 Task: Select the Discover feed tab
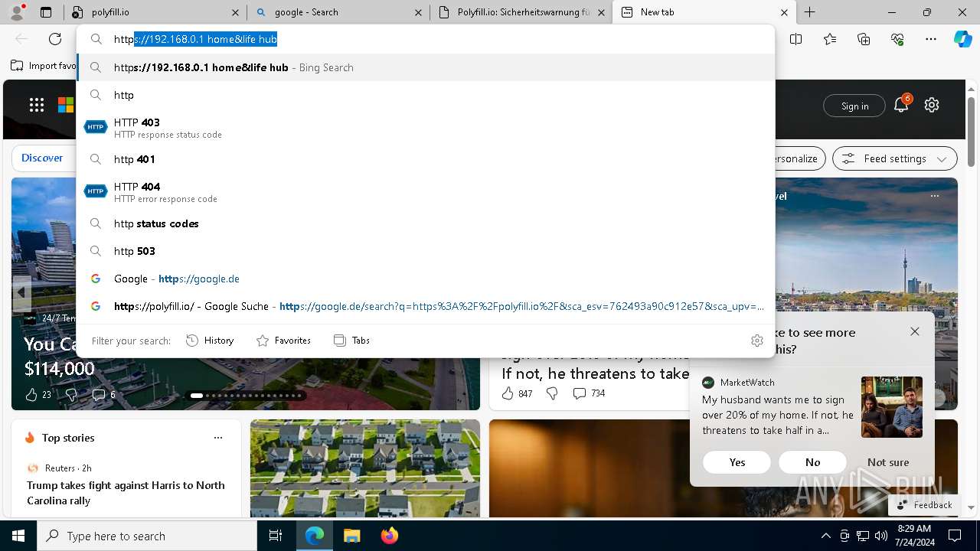point(42,158)
